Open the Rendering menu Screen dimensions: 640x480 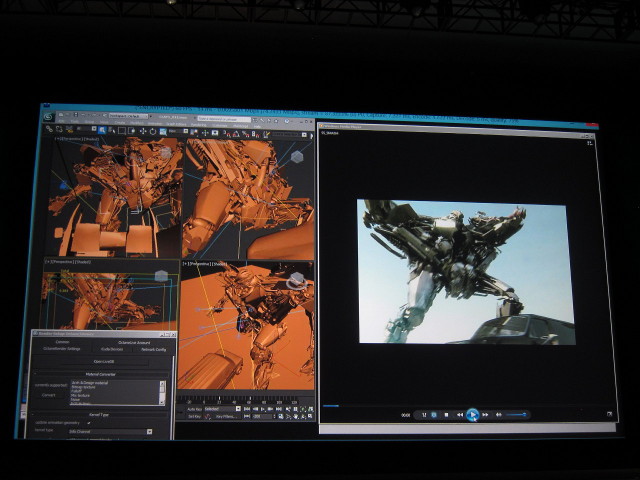199,125
